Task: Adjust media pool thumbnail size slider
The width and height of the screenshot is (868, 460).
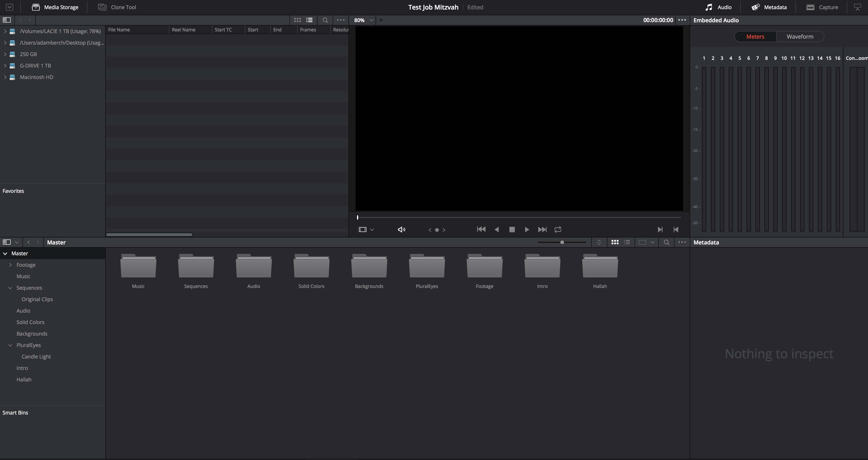Action: 562,242
